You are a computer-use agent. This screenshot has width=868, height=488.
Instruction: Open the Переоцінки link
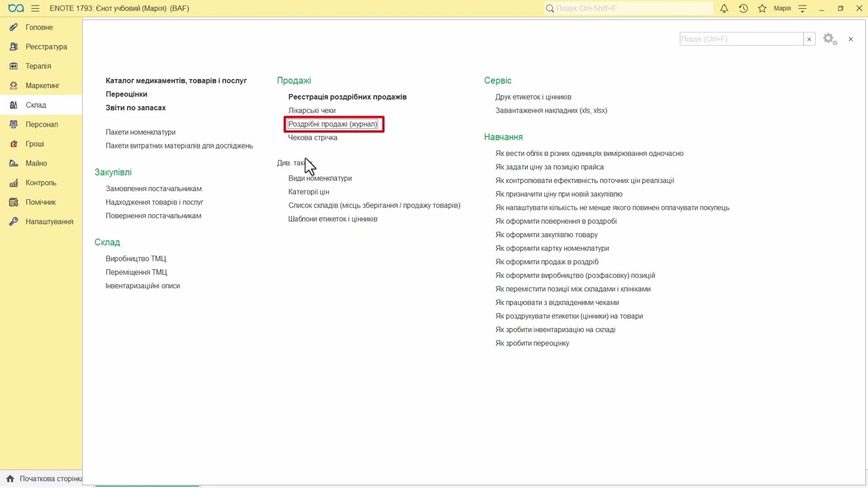click(126, 94)
